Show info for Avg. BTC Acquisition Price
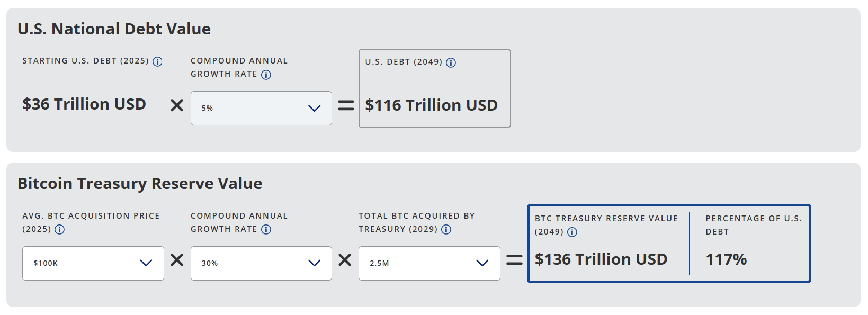Image resolution: width=868 pixels, height=315 pixels. 60,229
